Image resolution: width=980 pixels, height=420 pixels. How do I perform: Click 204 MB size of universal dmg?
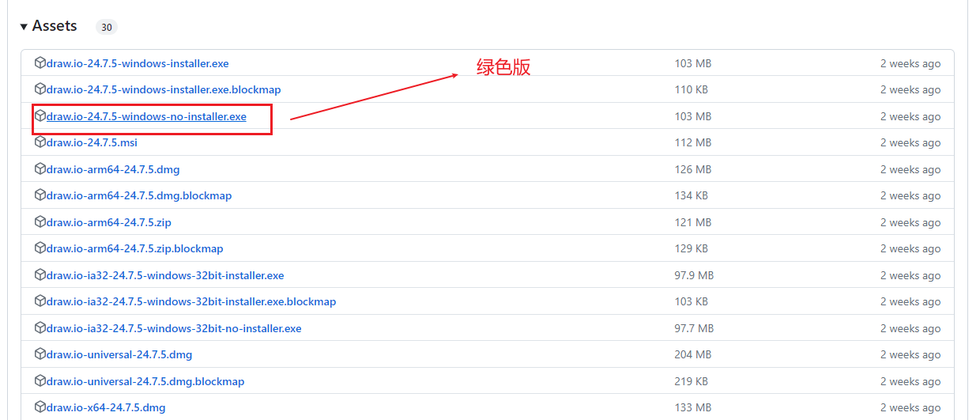click(x=693, y=354)
